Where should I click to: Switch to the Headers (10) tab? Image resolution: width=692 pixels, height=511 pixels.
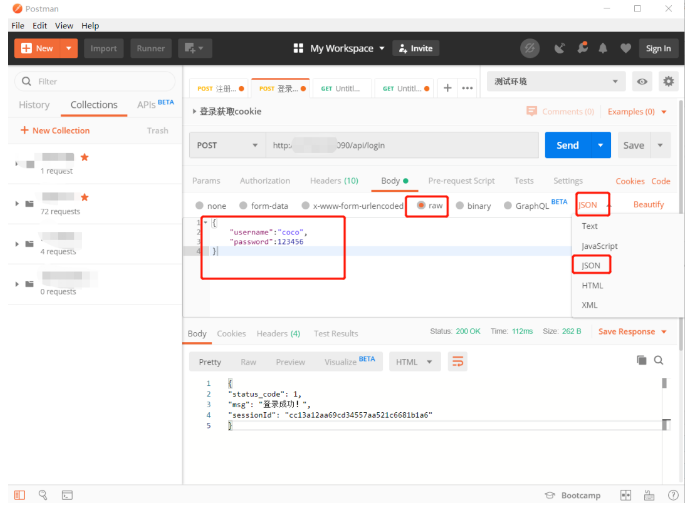(x=334, y=180)
